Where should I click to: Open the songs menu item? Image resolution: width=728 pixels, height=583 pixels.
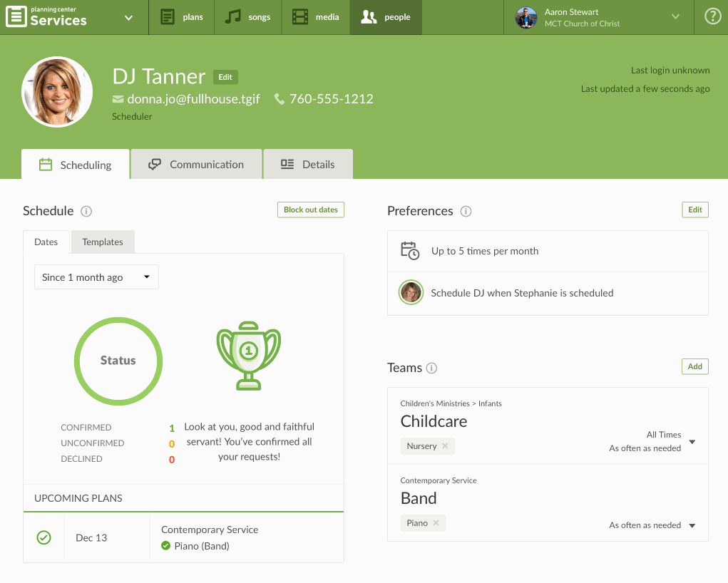pos(248,17)
